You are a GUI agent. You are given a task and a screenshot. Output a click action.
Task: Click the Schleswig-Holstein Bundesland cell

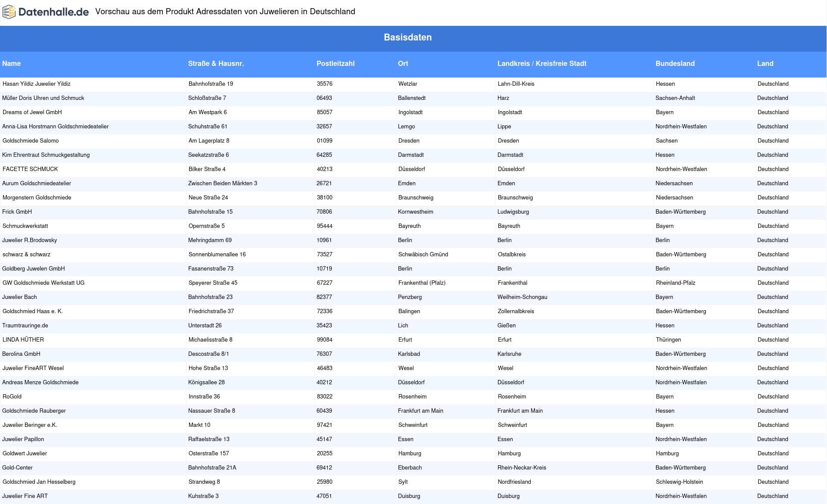point(680,482)
